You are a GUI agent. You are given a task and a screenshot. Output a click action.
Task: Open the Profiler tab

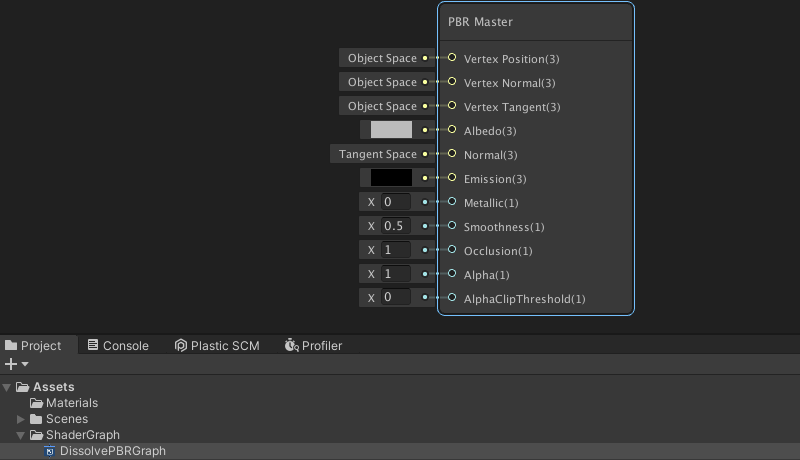point(313,345)
